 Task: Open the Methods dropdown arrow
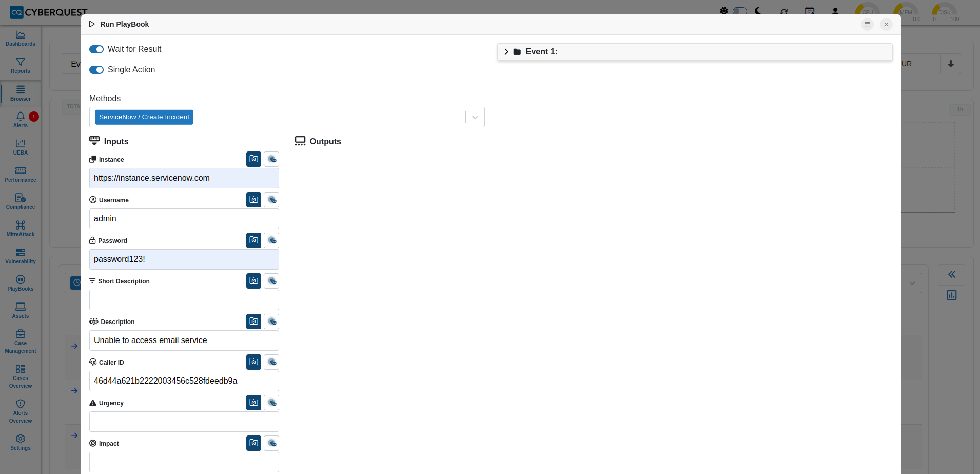tap(475, 117)
